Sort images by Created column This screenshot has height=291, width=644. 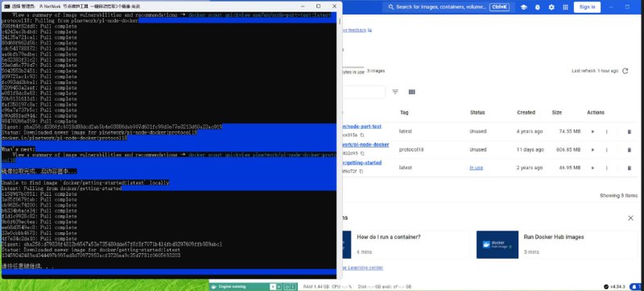pos(526,112)
